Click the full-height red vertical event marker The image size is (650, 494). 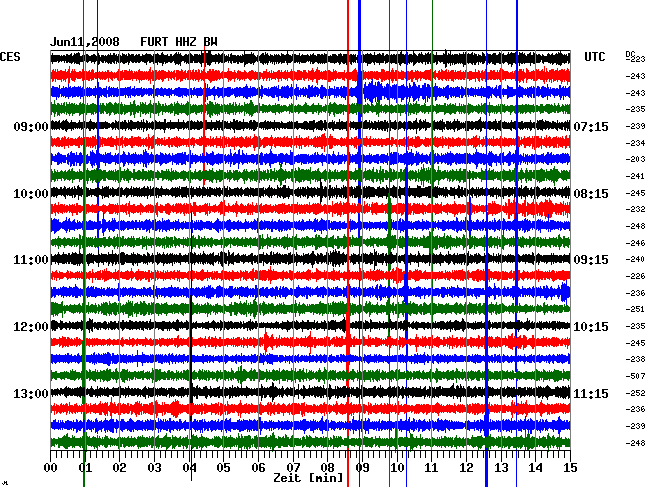point(348,243)
